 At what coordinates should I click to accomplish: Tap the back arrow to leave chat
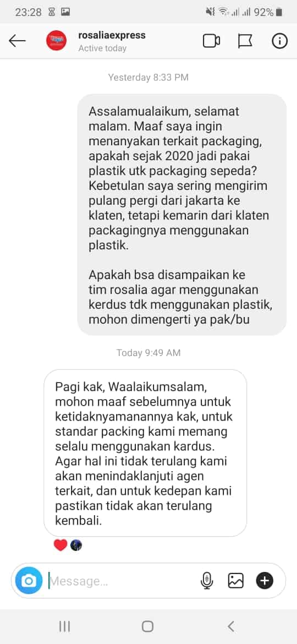click(17, 41)
